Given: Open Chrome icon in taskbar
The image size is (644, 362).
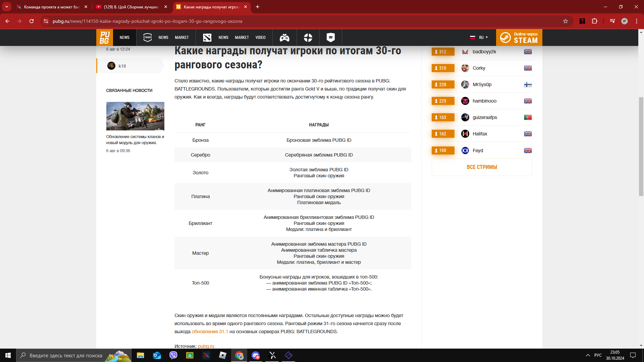Looking at the screenshot, I should [x=239, y=355].
